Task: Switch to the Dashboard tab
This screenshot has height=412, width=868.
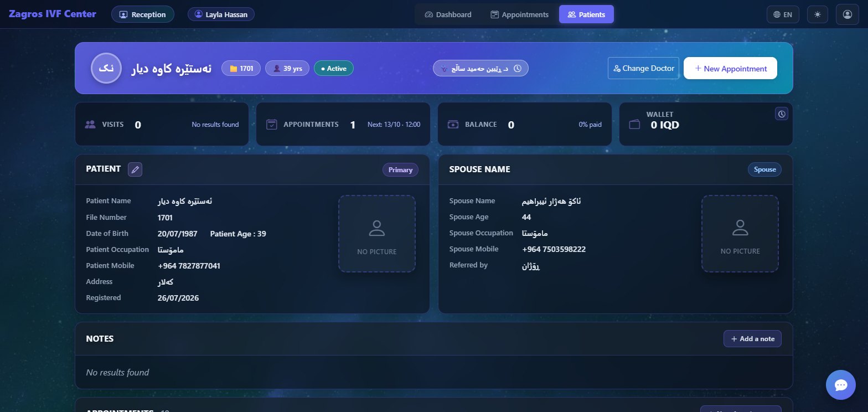Action: point(448,14)
